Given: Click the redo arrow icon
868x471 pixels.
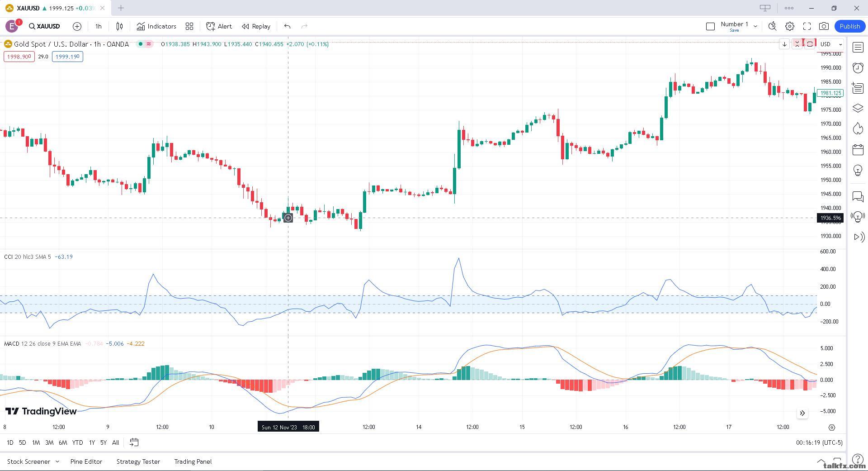Looking at the screenshot, I should click(x=304, y=26).
